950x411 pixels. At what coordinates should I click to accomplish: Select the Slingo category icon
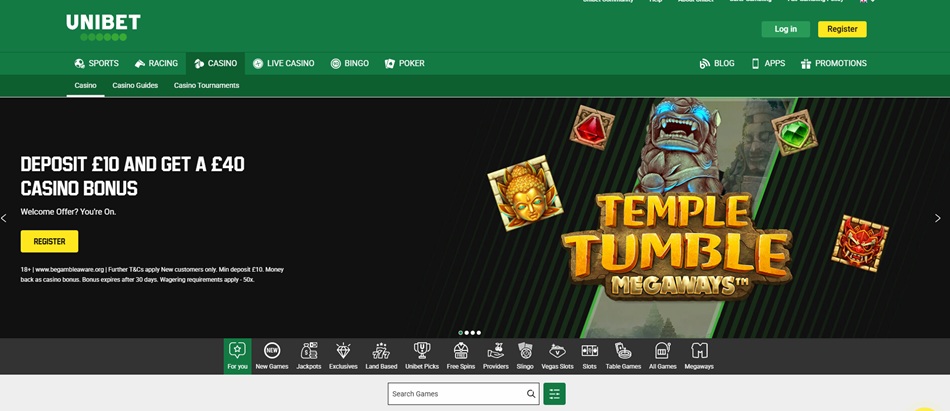pyautogui.click(x=525, y=356)
